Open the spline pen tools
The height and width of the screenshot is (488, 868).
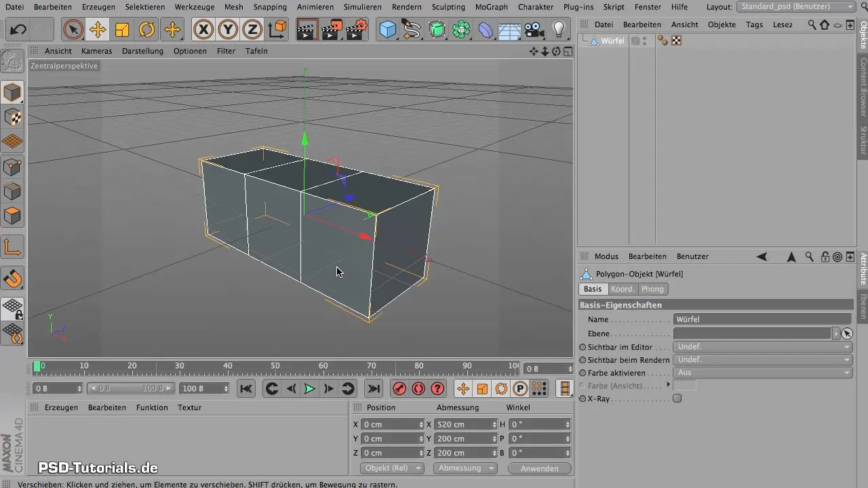click(x=412, y=30)
